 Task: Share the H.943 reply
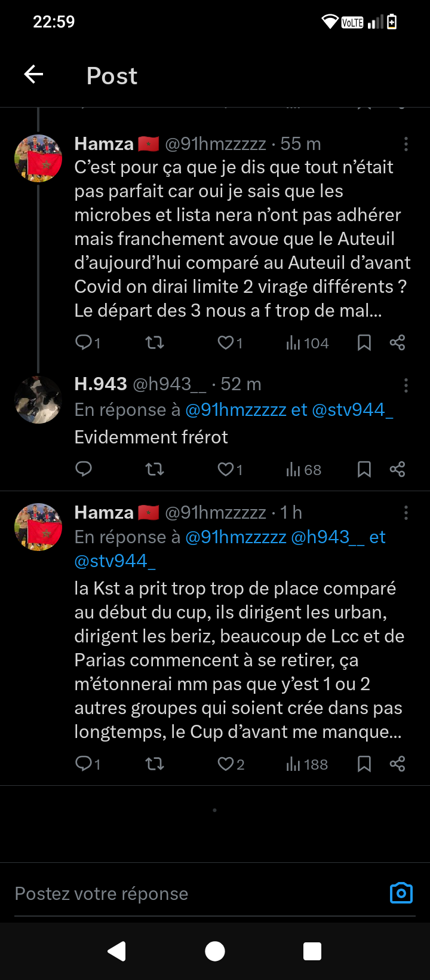397,469
